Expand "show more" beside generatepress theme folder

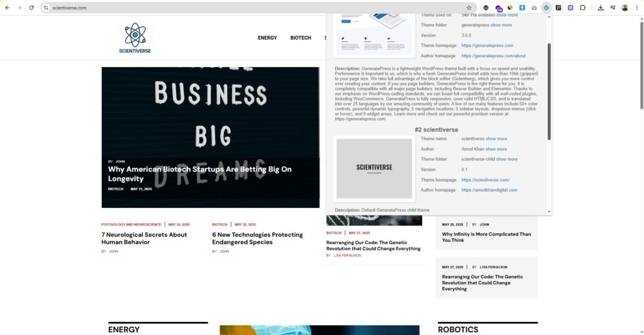pyautogui.click(x=501, y=25)
